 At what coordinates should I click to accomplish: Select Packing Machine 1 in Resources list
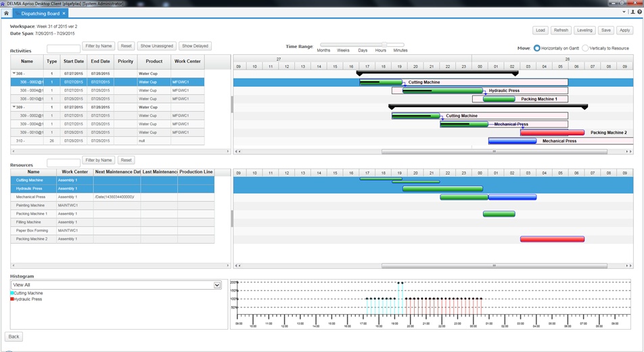112,214
